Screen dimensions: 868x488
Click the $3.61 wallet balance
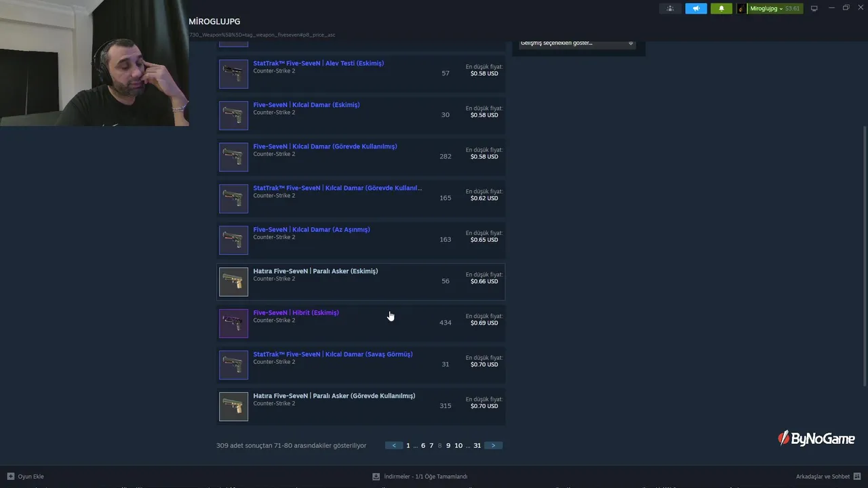(792, 8)
